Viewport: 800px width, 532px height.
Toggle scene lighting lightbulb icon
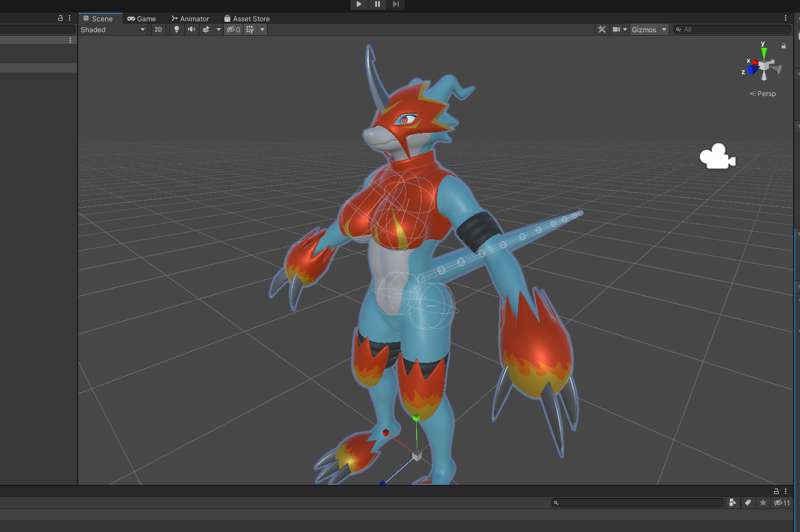[177, 30]
